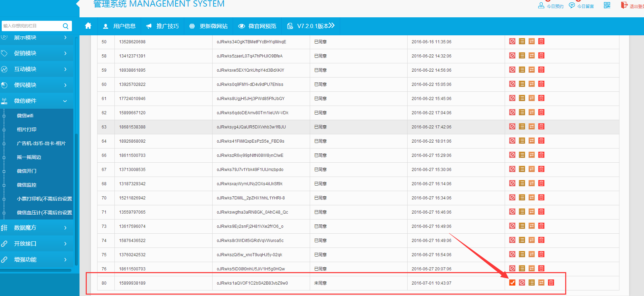The width and height of the screenshot is (644, 296).
Task: Expand the 数据魔方 sidebar section
Action: coord(37,228)
